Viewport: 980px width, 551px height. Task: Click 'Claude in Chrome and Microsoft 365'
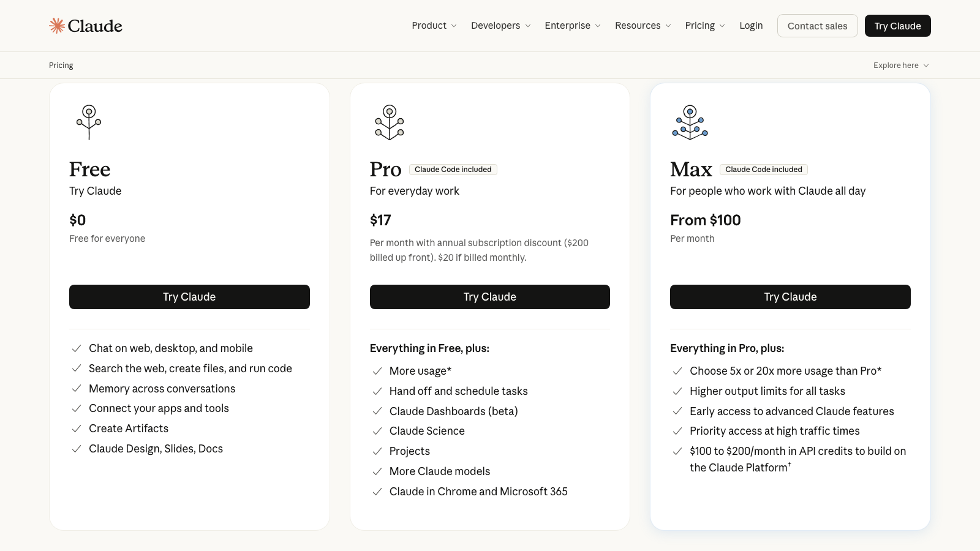pyautogui.click(x=479, y=492)
